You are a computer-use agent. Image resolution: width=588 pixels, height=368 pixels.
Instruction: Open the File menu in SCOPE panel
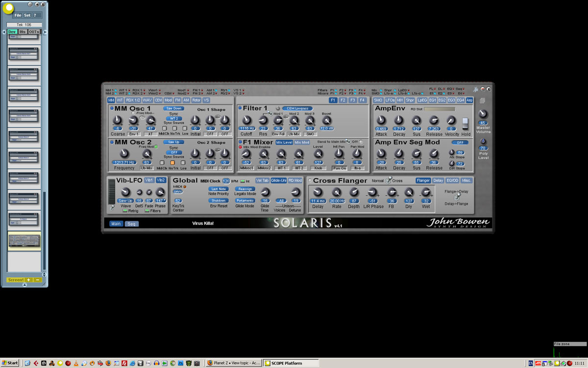click(18, 15)
